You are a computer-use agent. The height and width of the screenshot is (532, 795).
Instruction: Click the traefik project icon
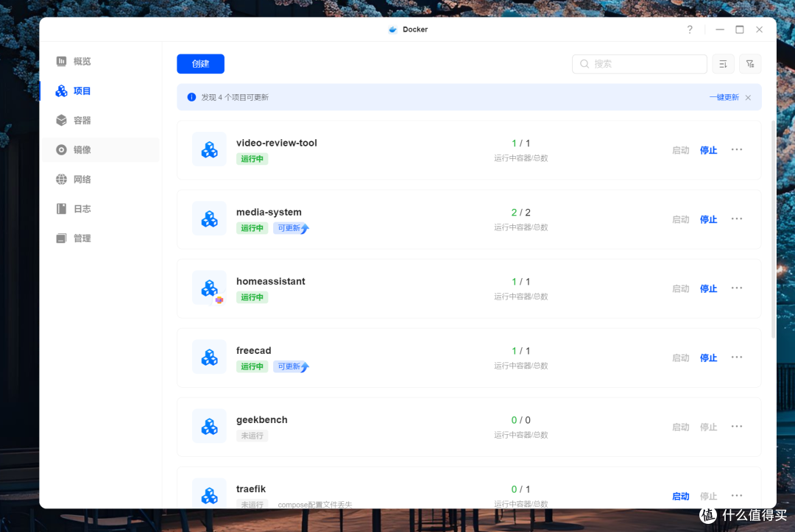(209, 494)
